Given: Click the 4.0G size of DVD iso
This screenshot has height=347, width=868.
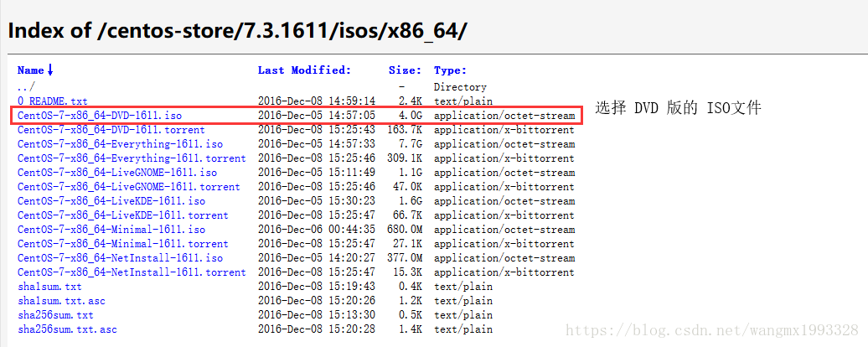Looking at the screenshot, I should point(411,116).
